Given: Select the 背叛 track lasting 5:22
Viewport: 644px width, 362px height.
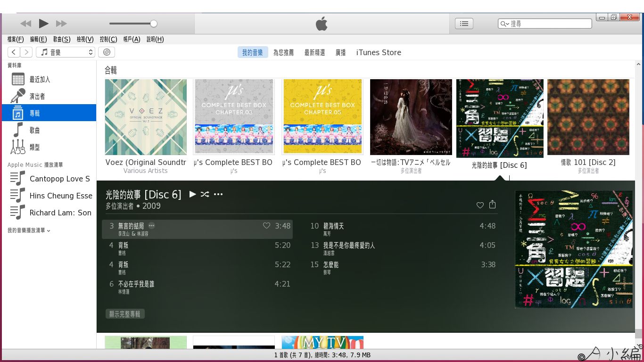Looking at the screenshot, I should pos(197,268).
